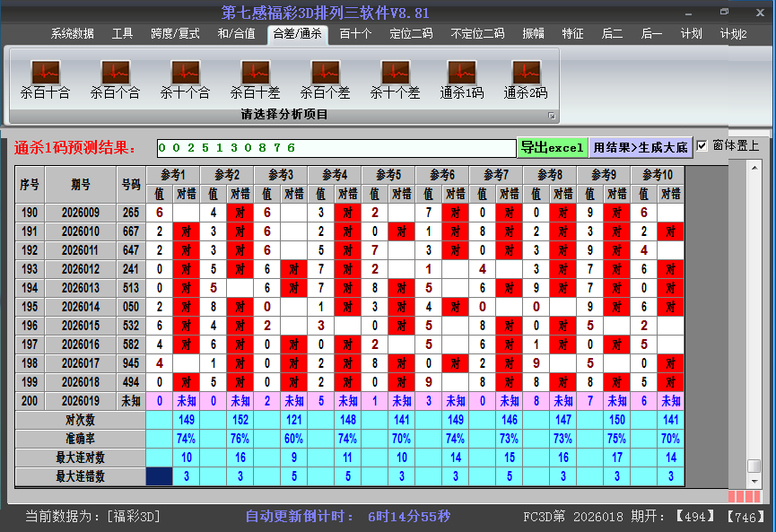Click the prediction result number field
This screenshot has height=532, width=776.
tap(336, 147)
